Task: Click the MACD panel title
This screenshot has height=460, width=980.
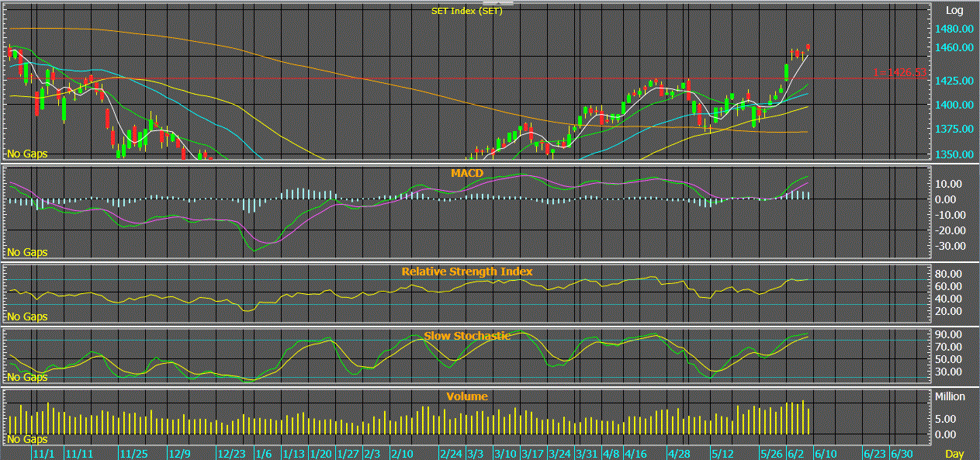Action: pos(467,172)
